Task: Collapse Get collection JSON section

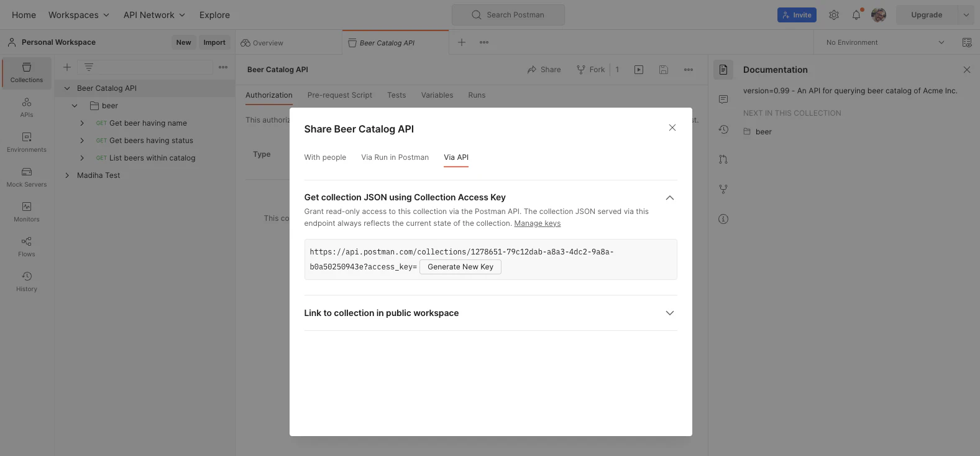Action: (x=669, y=198)
